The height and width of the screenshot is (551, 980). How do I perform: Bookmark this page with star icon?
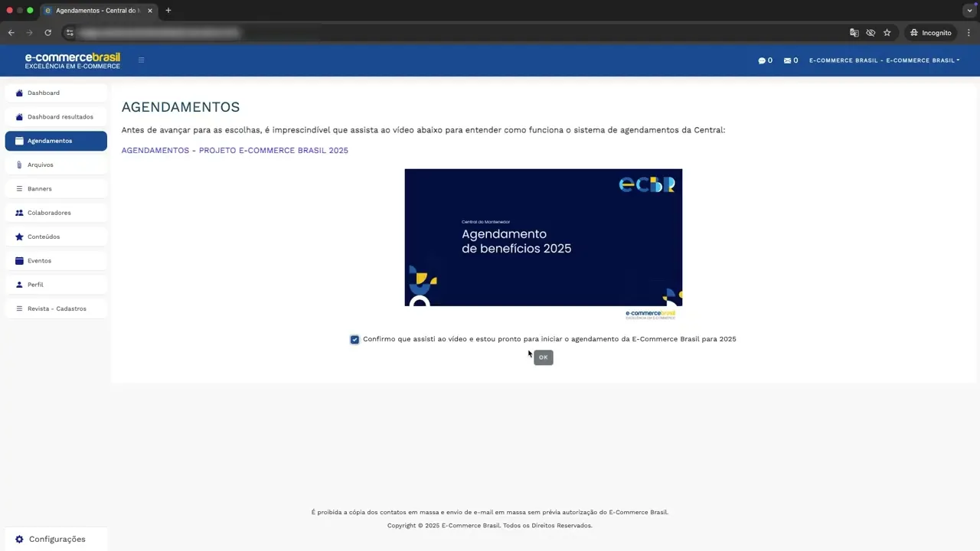(x=887, y=33)
